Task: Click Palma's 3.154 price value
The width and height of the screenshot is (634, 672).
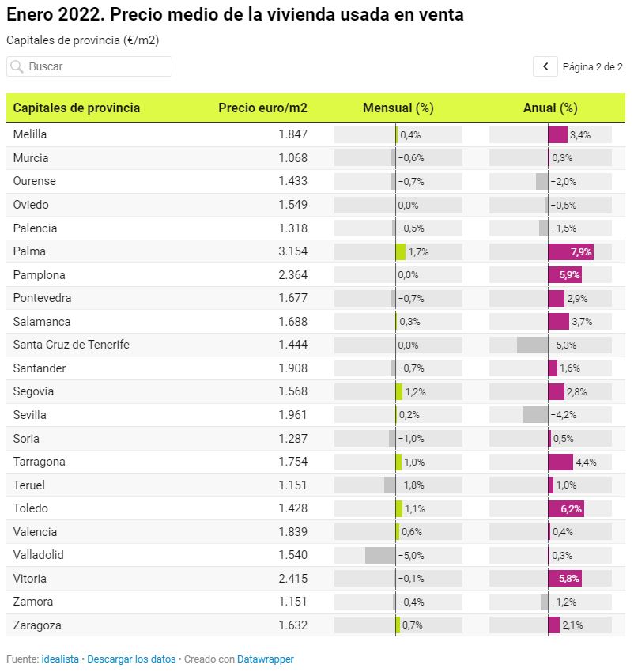Action: (292, 252)
